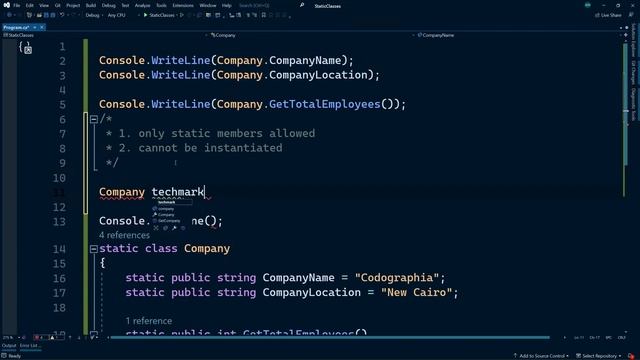Click the Undo toolbar icon

coord(62,15)
